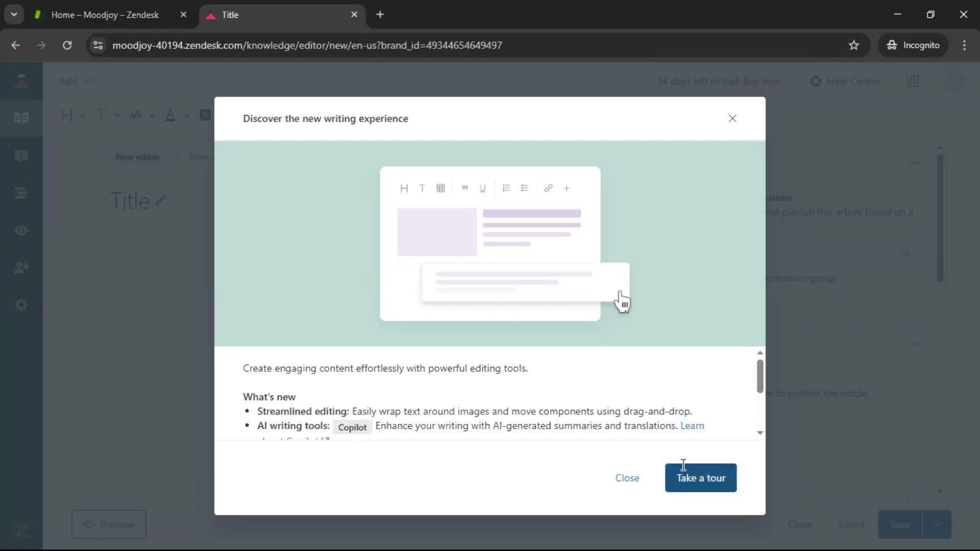Select the Title browser tab
The image size is (980, 551).
point(282,15)
